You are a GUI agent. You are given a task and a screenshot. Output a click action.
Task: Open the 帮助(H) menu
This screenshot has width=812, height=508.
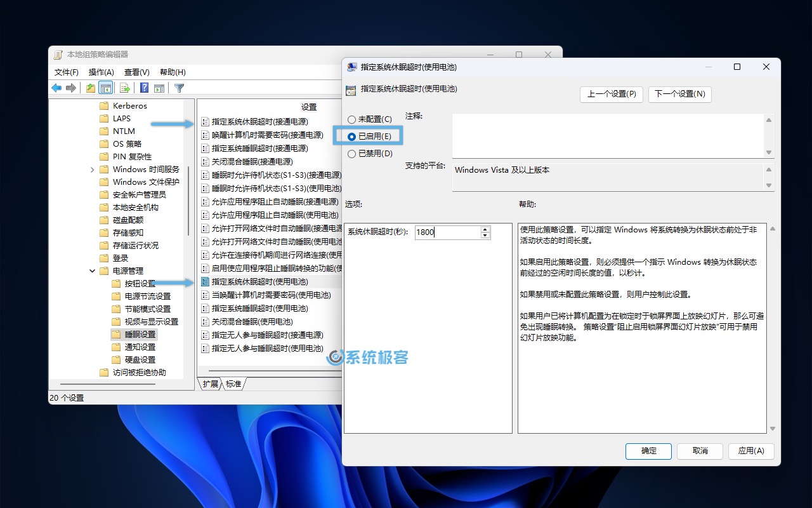pyautogui.click(x=173, y=72)
